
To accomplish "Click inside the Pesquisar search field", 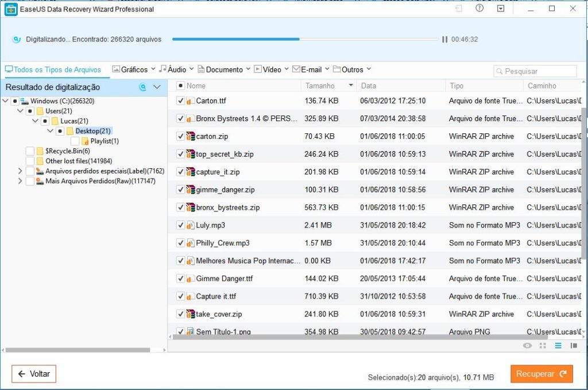I will pyautogui.click(x=535, y=71).
